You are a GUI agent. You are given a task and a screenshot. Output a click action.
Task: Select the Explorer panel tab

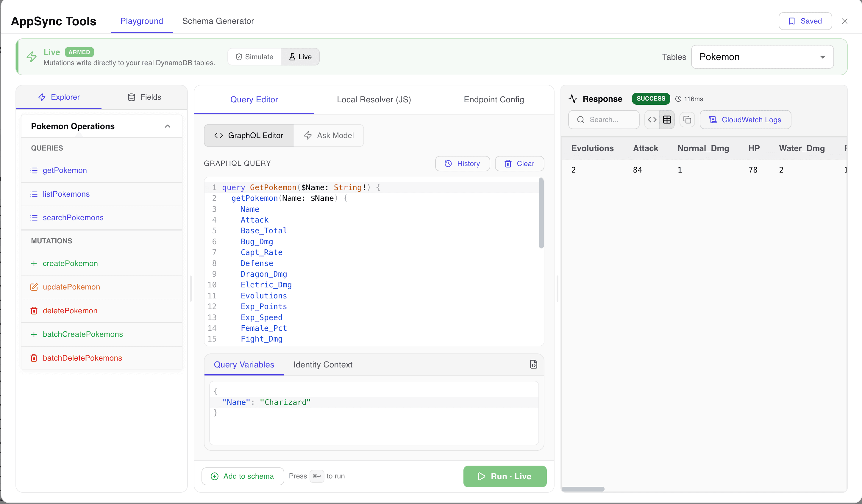(59, 97)
